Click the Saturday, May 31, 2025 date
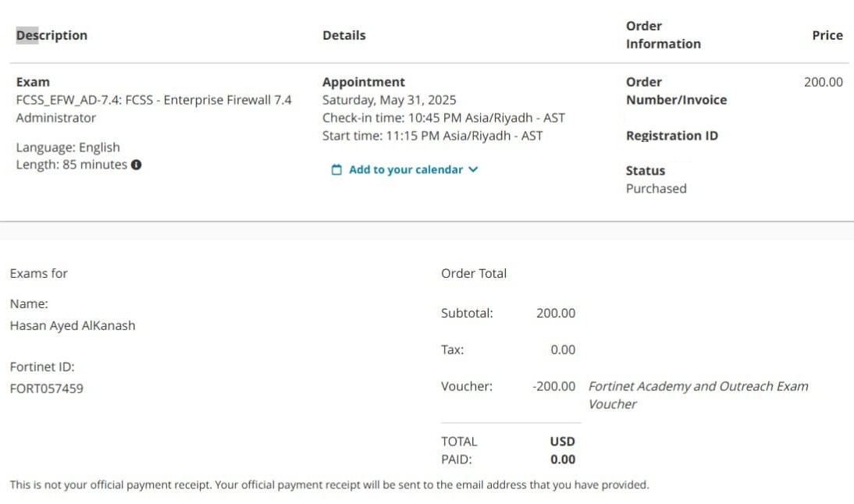 [389, 100]
